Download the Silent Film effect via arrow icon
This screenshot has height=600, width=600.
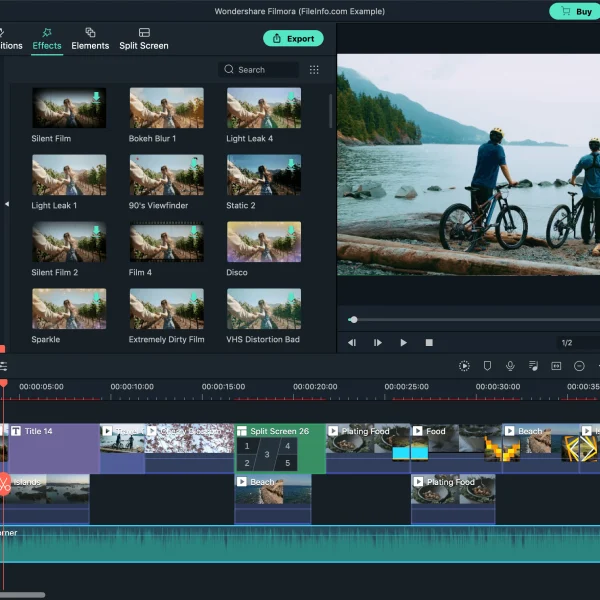[x=96, y=97]
